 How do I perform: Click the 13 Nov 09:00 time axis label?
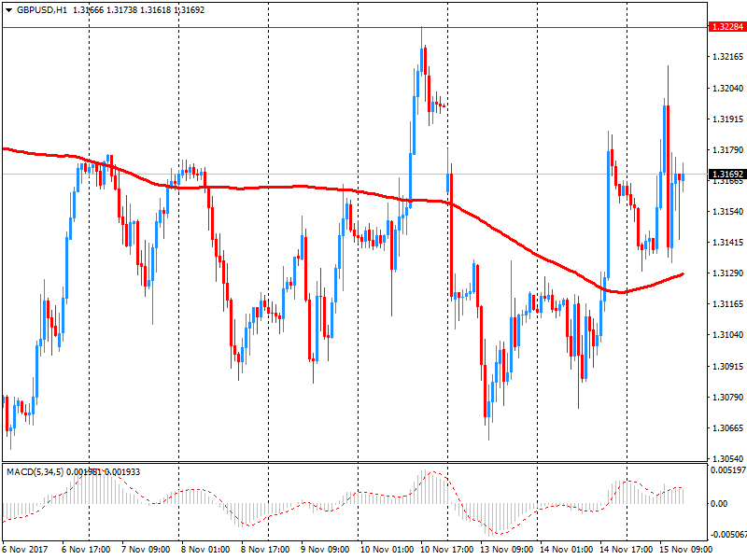(x=506, y=550)
